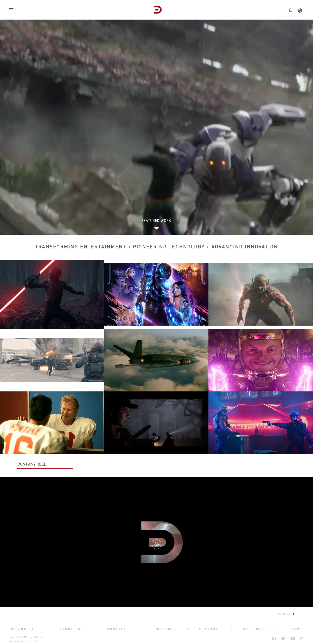313x644 pixels.
Task: Open the hamburger navigation menu
Action: pyautogui.click(x=11, y=10)
